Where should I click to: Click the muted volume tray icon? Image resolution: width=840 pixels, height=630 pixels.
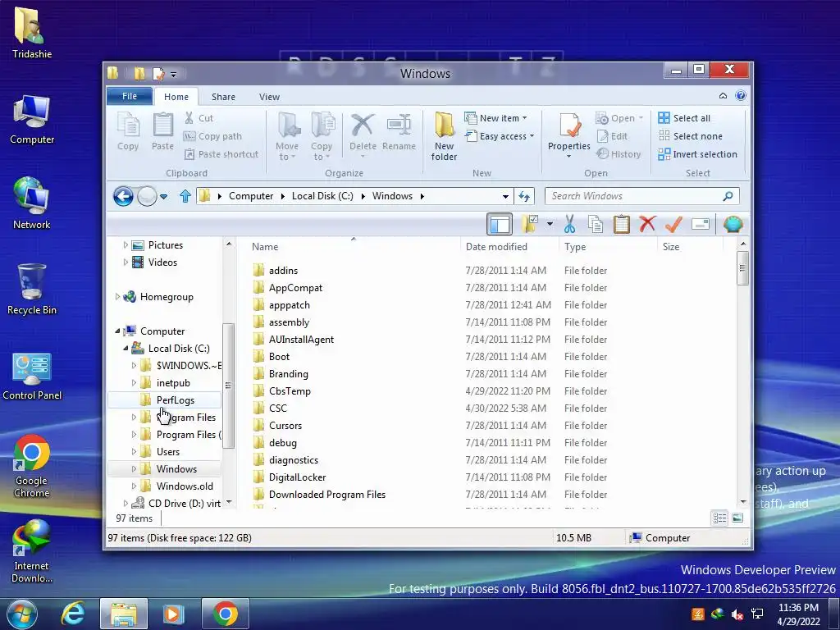(737, 614)
